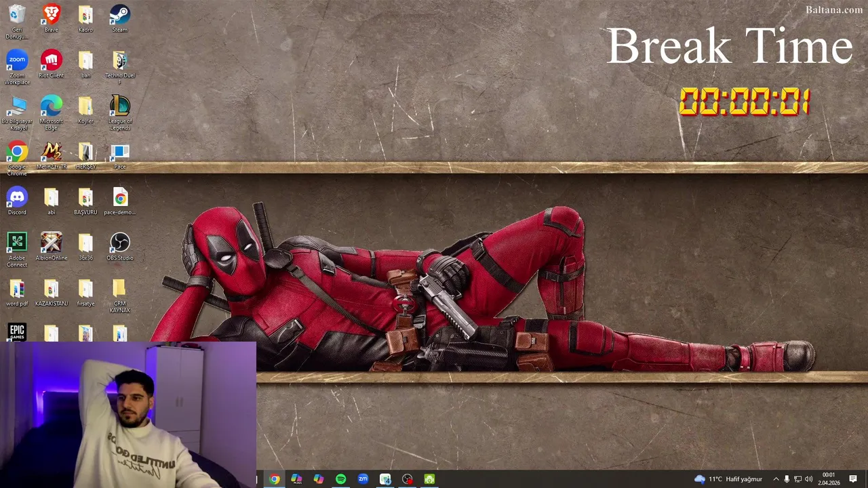The height and width of the screenshot is (488, 868).
Task: Open the weather widget showing 11°C
Action: [728, 479]
